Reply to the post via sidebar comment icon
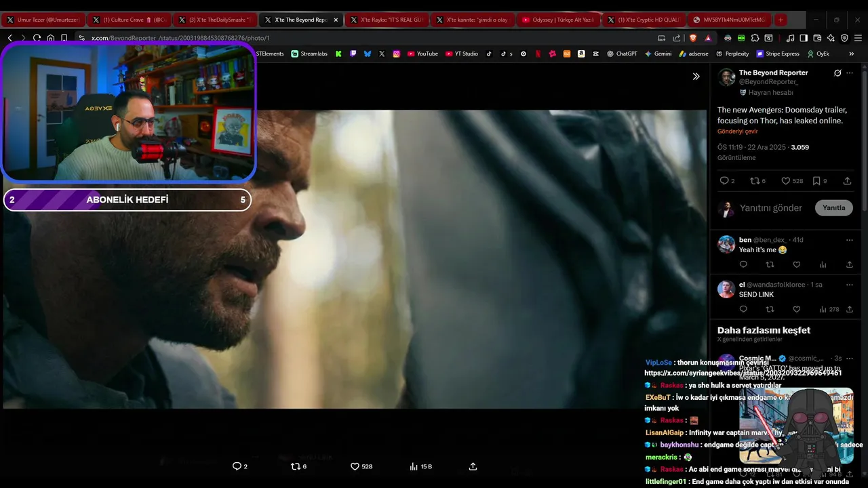868x488 pixels. click(x=724, y=181)
